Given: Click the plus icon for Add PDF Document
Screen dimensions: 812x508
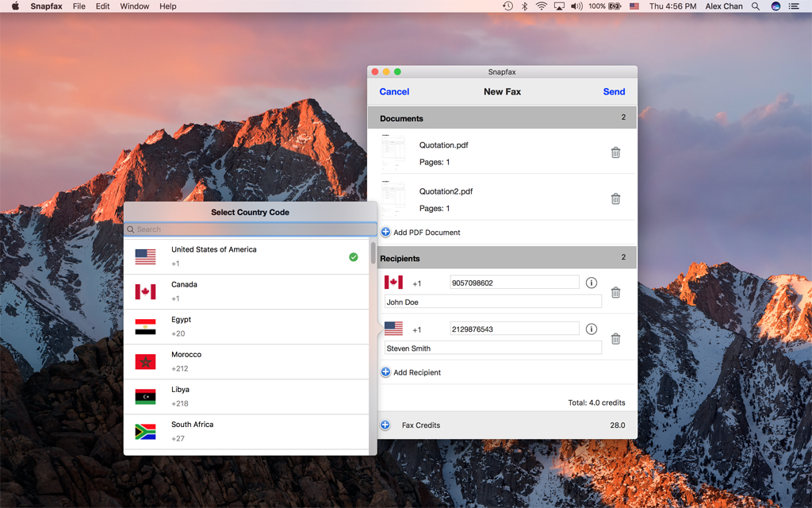Looking at the screenshot, I should point(385,233).
